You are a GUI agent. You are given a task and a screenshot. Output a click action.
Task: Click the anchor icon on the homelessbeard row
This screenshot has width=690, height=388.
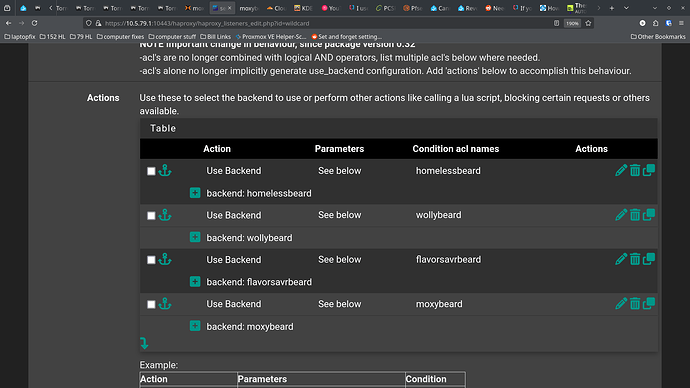pyautogui.click(x=165, y=170)
